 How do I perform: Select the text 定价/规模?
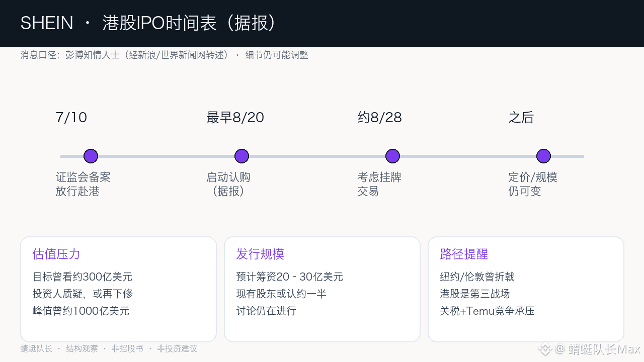[533, 177]
